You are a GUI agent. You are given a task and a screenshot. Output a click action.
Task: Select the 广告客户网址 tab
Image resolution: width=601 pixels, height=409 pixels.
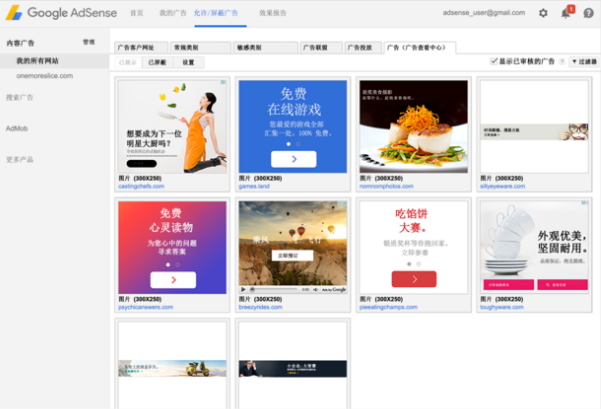point(136,47)
